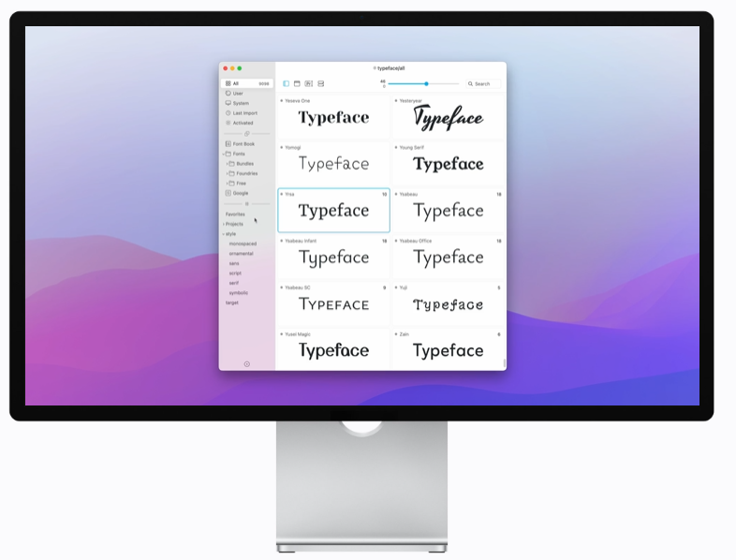Open the Last Import list
This screenshot has width=736, height=560.
coord(244,113)
